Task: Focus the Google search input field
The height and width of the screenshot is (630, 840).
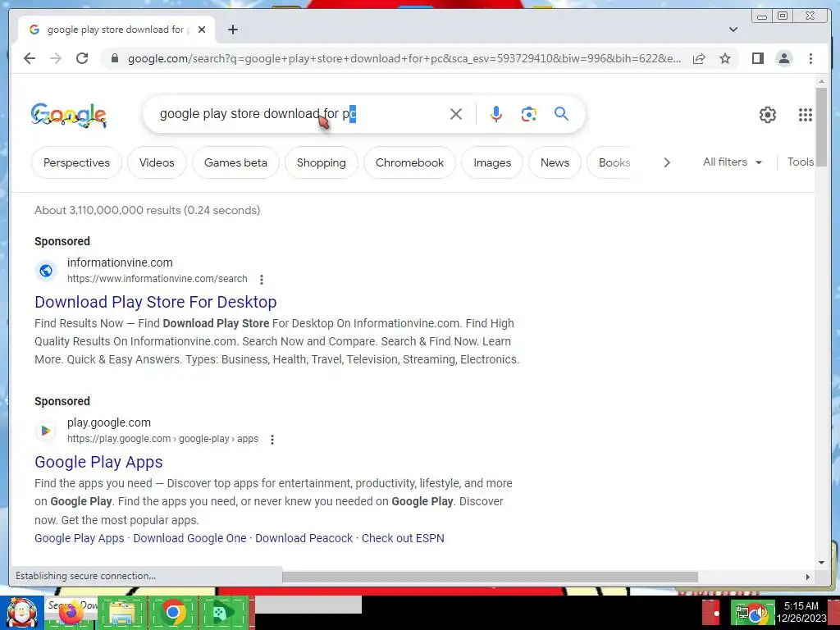Action: pyautogui.click(x=300, y=114)
